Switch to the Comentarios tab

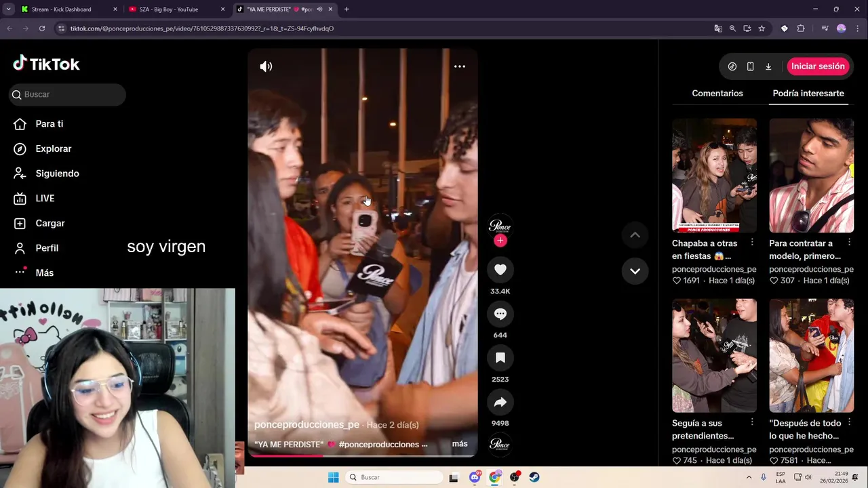pos(717,94)
